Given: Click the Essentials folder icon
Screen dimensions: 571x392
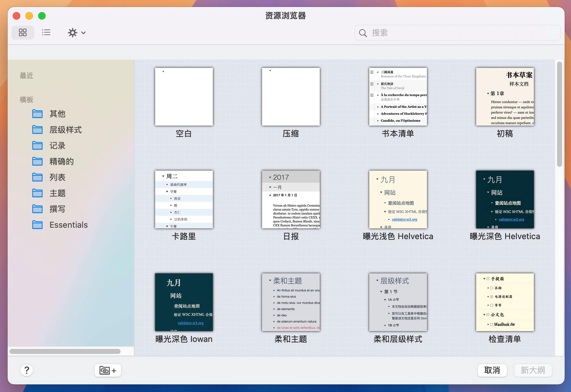Looking at the screenshot, I should (x=37, y=225).
